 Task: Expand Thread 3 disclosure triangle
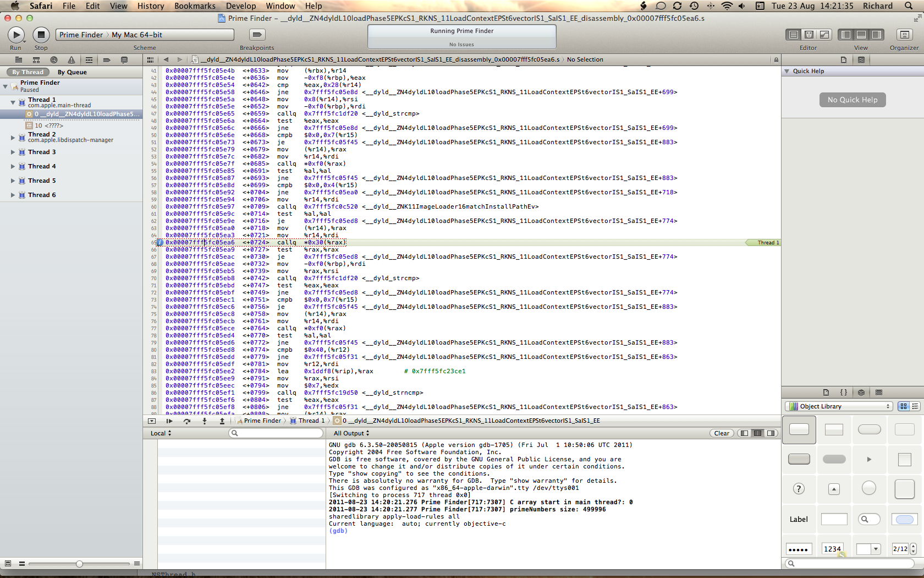tap(13, 152)
